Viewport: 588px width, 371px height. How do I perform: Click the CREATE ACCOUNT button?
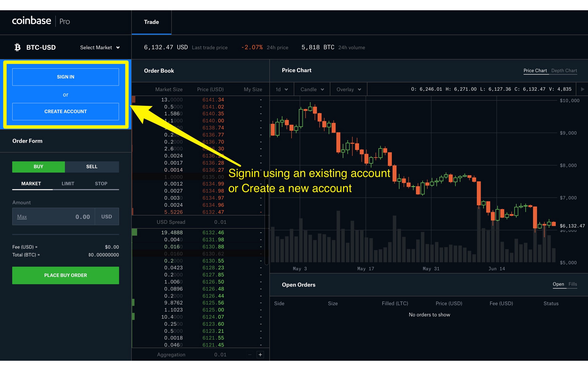tap(65, 112)
